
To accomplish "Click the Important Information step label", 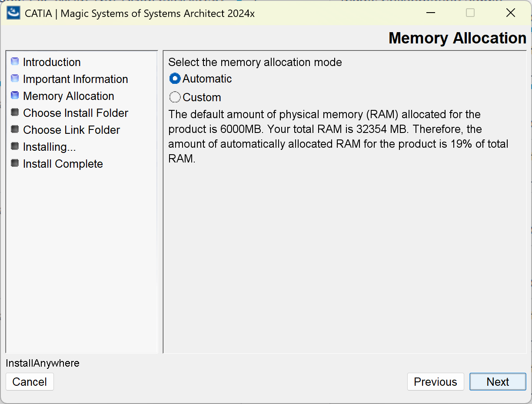I will (75, 79).
